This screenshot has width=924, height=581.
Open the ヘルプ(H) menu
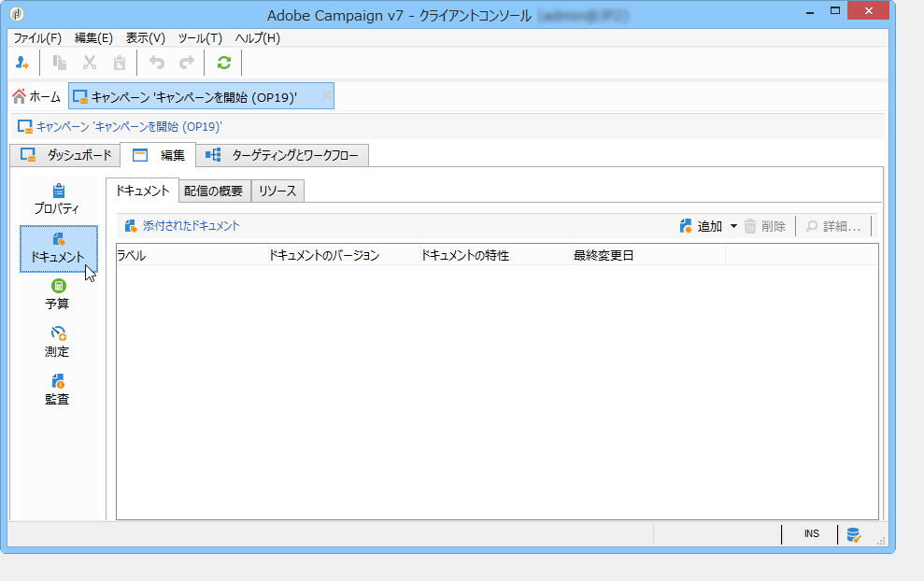click(258, 38)
